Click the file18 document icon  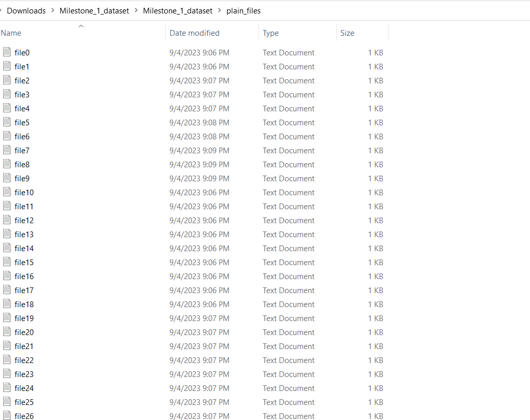pos(6,304)
